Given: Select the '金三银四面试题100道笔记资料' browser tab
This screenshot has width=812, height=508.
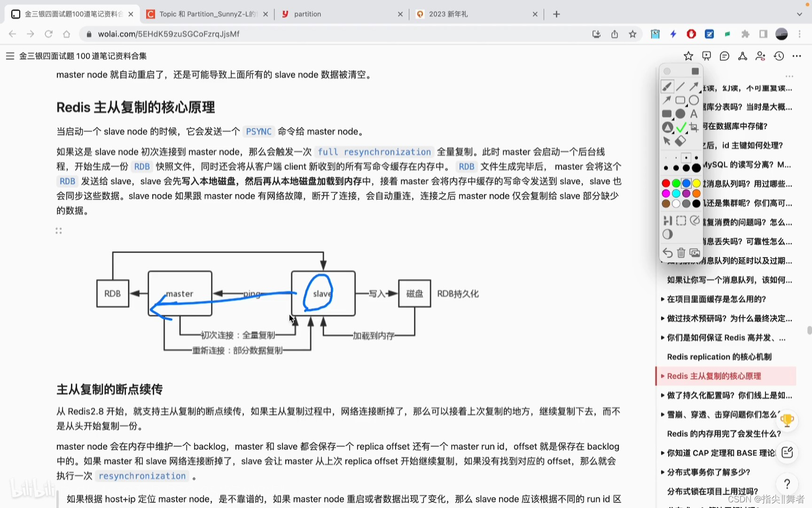Looking at the screenshot, I should click(x=72, y=14).
